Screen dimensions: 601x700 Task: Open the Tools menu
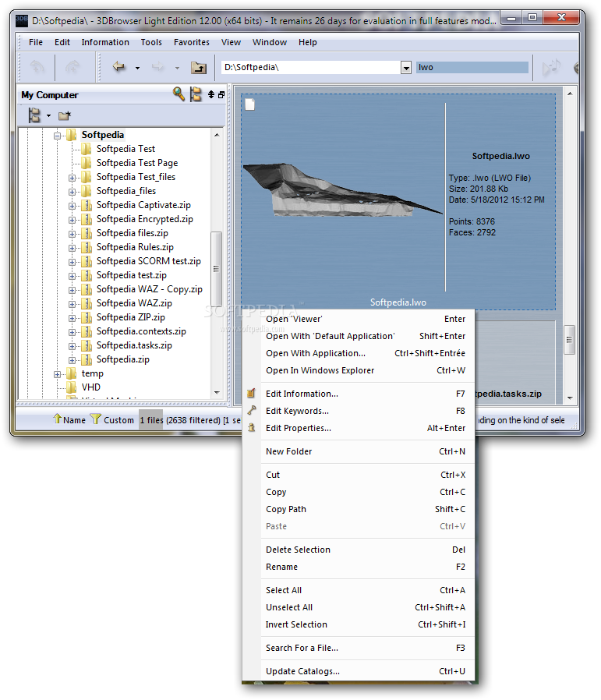(x=151, y=42)
